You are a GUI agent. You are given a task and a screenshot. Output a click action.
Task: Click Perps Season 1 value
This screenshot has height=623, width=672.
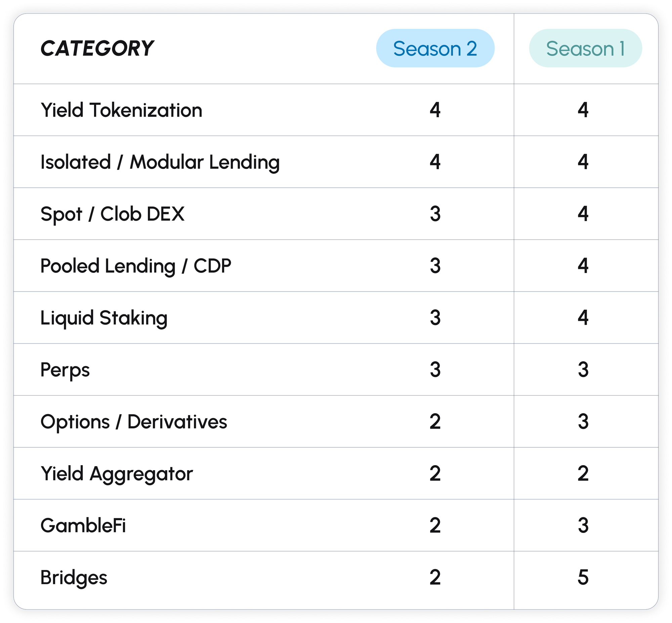[x=583, y=370]
